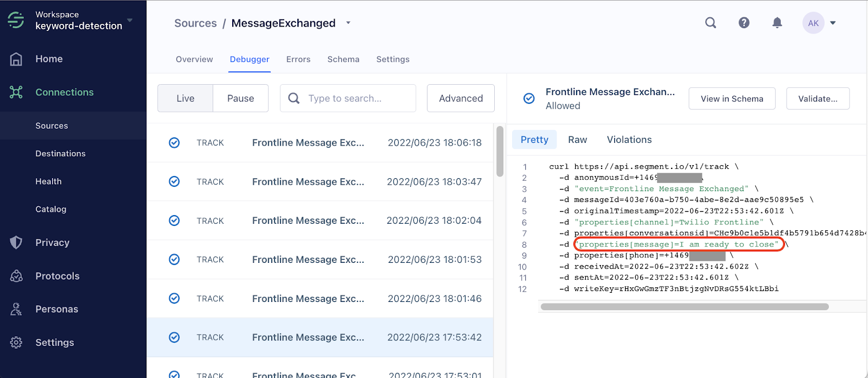868x378 pixels.
Task: Click check icon for 18:03:47 event
Action: coord(174,181)
